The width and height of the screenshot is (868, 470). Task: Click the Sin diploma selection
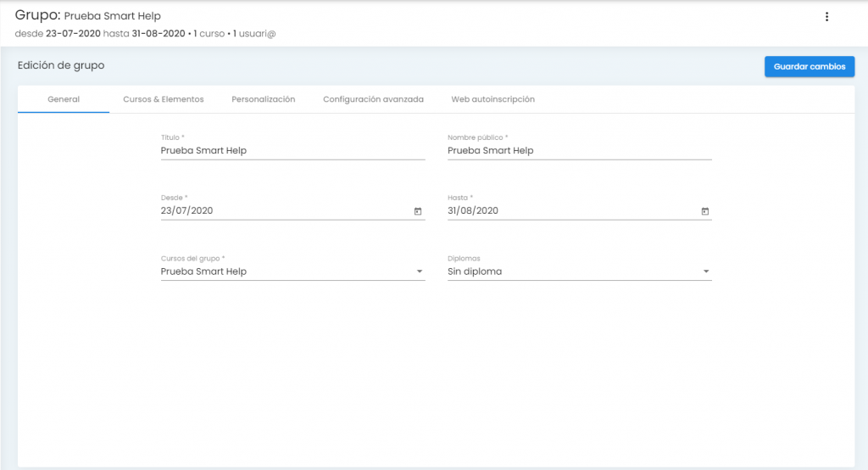[475, 271]
